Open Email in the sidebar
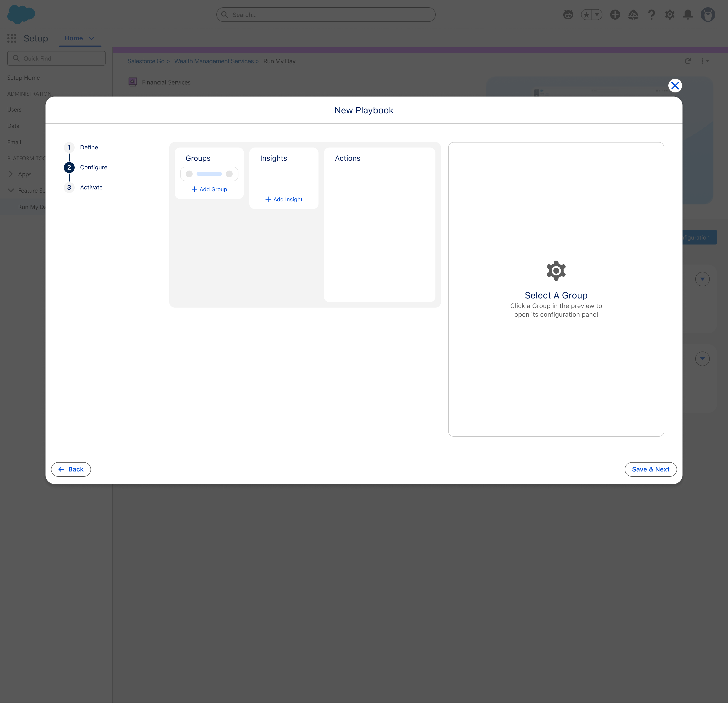Image resolution: width=728 pixels, height=703 pixels. tap(14, 142)
